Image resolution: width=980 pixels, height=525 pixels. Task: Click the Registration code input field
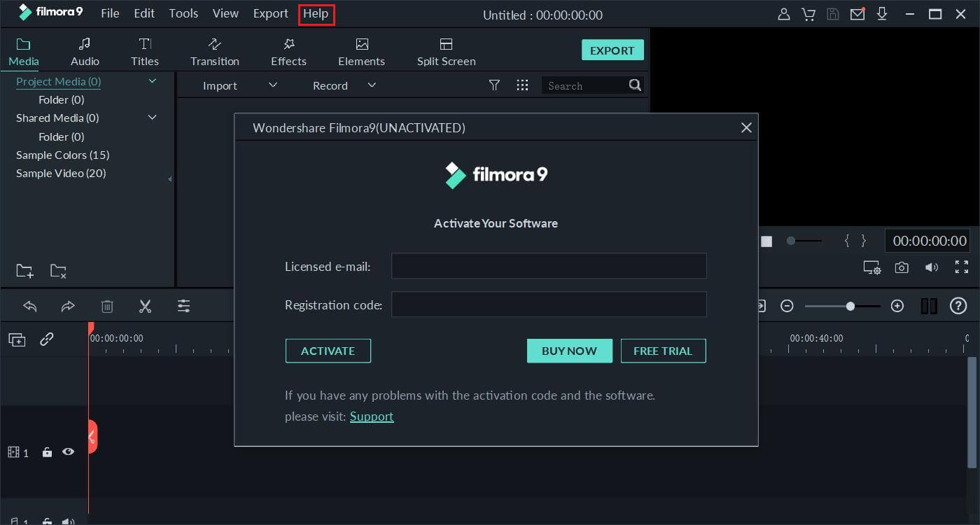(x=549, y=304)
